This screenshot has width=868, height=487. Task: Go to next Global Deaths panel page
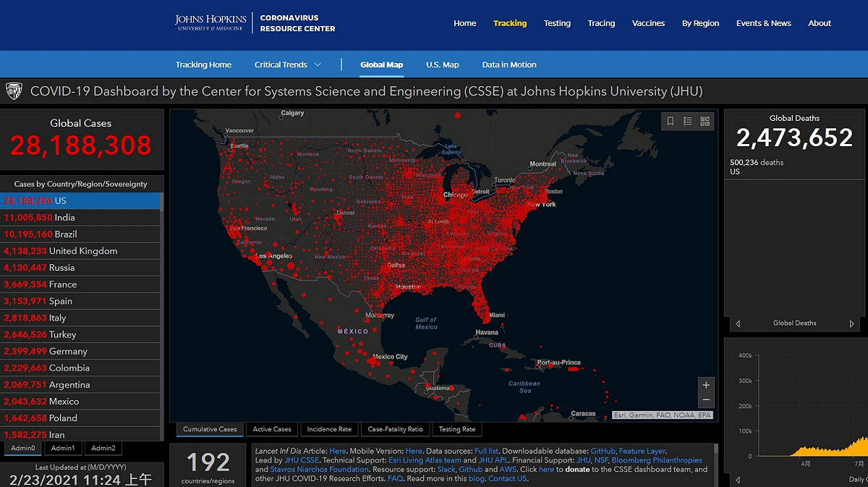pyautogui.click(x=851, y=323)
